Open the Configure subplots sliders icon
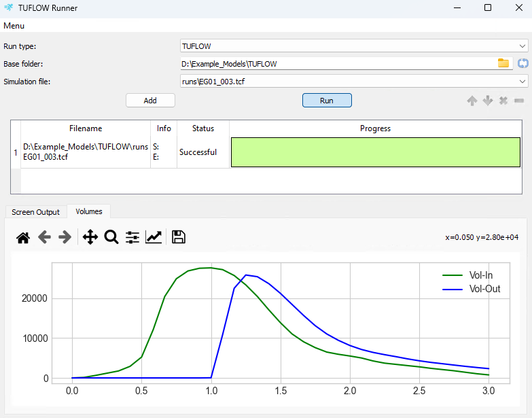 click(x=132, y=237)
